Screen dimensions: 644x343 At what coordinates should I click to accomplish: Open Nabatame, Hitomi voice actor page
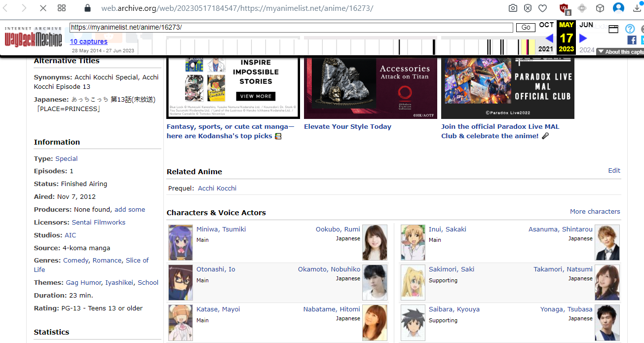tap(332, 309)
